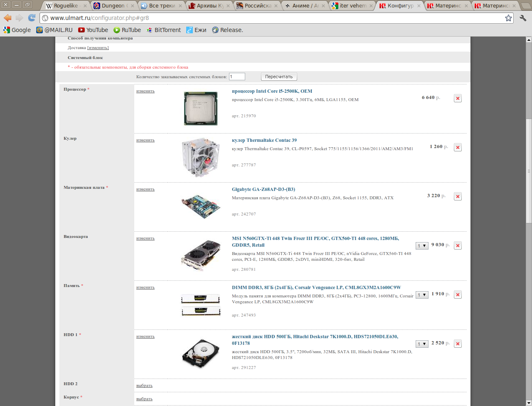Switch to the iter vehem tab
The height and width of the screenshot is (406, 532).
tap(352, 6)
